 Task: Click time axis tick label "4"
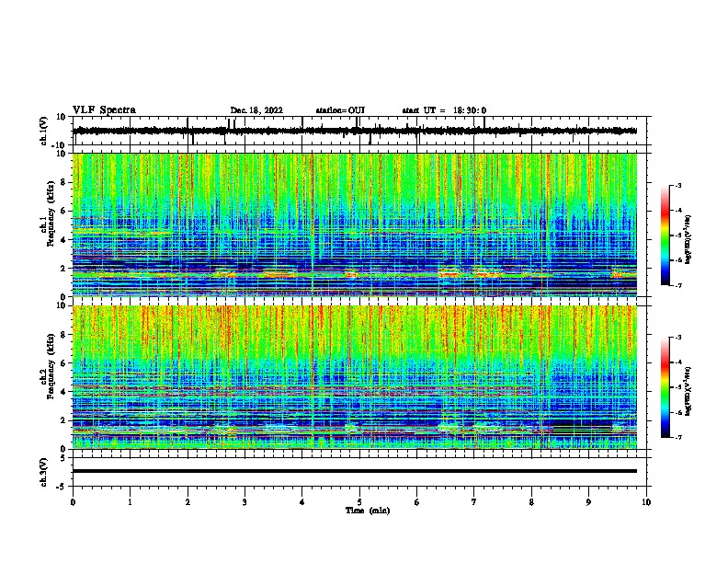click(302, 502)
